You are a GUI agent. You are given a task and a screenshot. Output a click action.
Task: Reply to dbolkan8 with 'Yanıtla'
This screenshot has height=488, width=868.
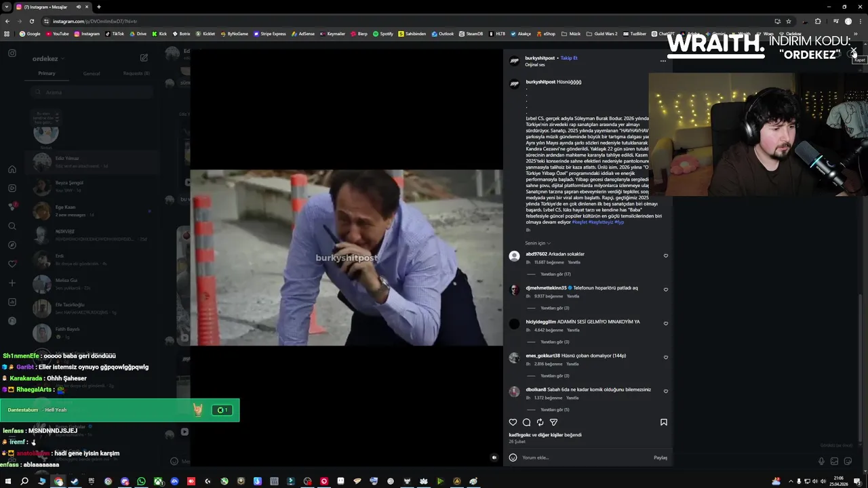(x=573, y=398)
